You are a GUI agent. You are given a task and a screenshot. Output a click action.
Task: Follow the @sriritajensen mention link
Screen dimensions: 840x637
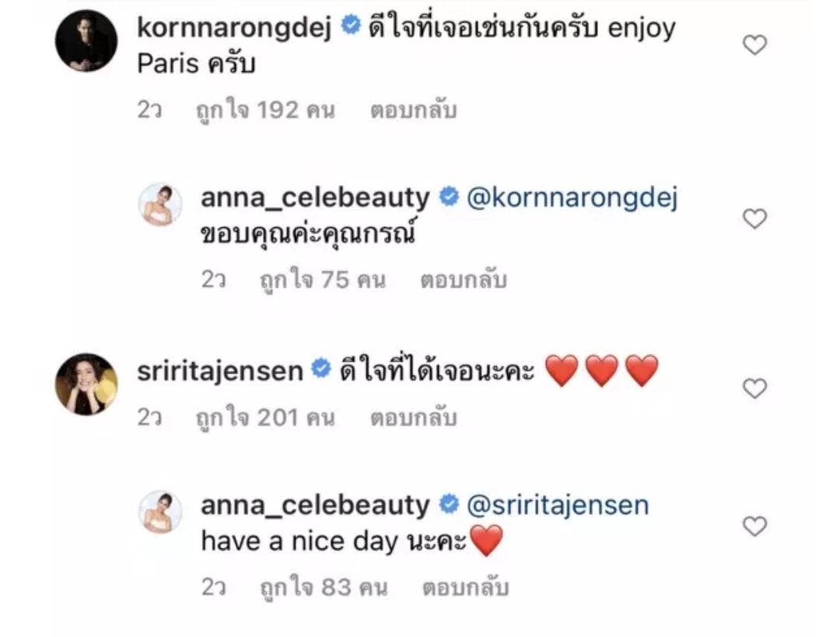[x=558, y=506]
